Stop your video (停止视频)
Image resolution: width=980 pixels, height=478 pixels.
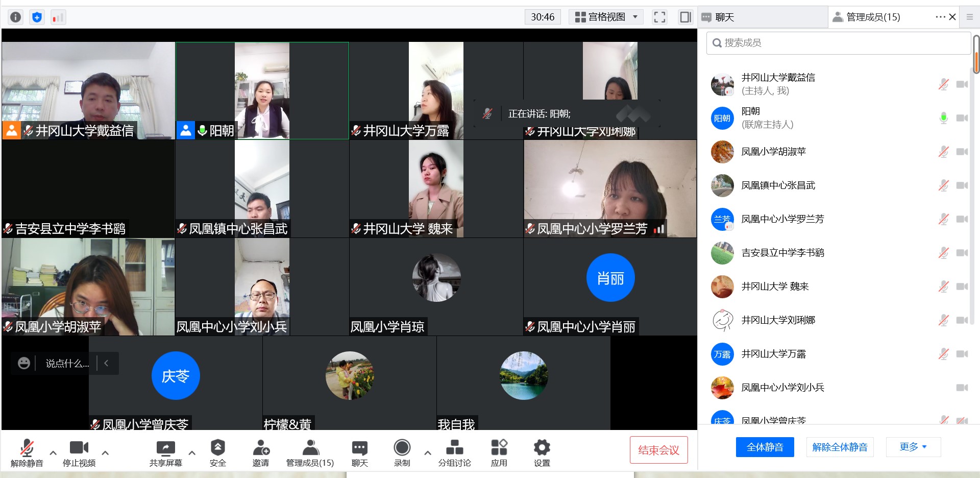point(79,452)
